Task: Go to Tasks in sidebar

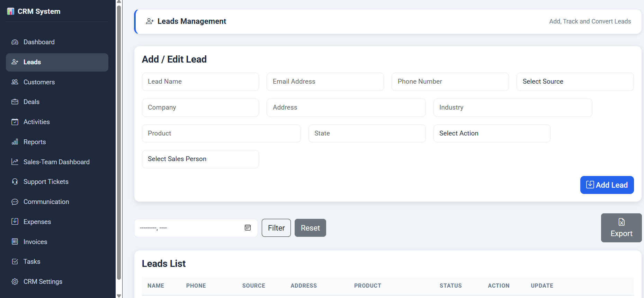Action: [x=57, y=261]
